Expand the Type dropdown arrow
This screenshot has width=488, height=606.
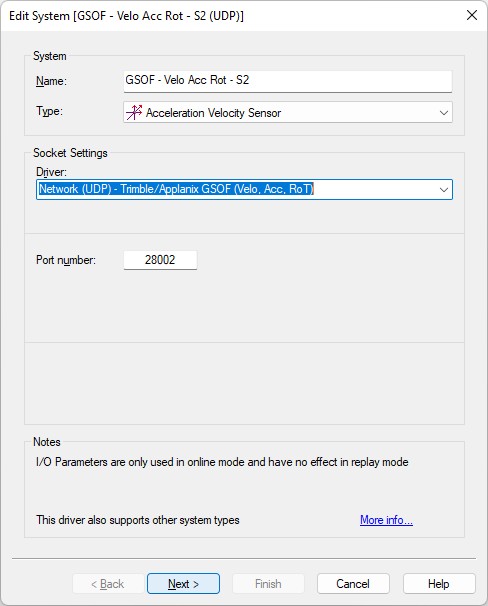(x=444, y=113)
